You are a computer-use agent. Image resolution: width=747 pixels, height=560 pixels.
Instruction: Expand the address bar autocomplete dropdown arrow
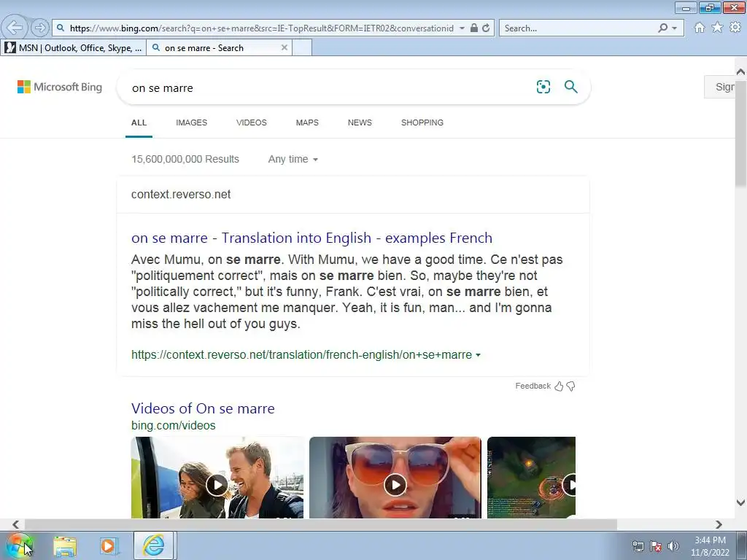462,28
